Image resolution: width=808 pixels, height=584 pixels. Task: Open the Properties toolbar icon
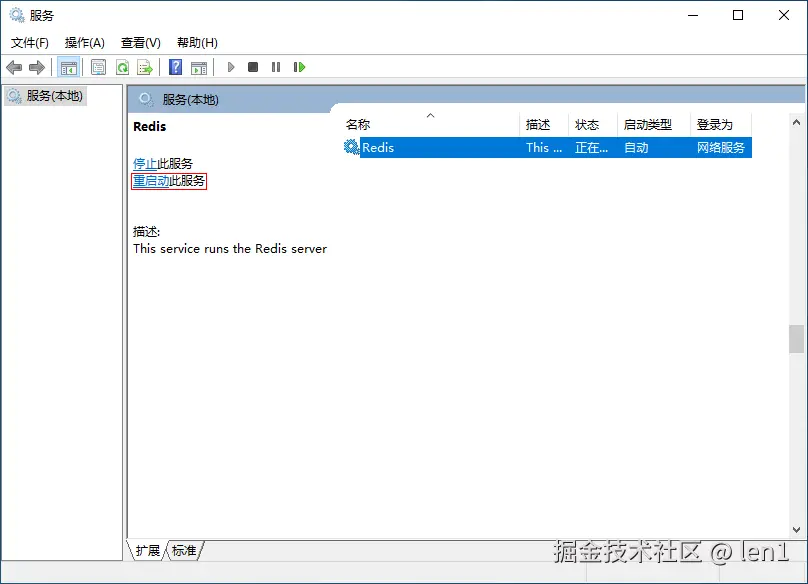tap(98, 67)
